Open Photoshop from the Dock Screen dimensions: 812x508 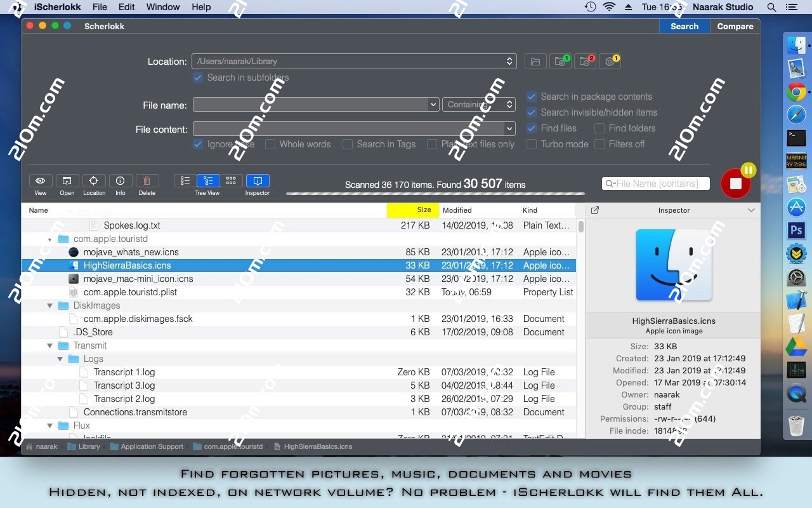point(796,230)
